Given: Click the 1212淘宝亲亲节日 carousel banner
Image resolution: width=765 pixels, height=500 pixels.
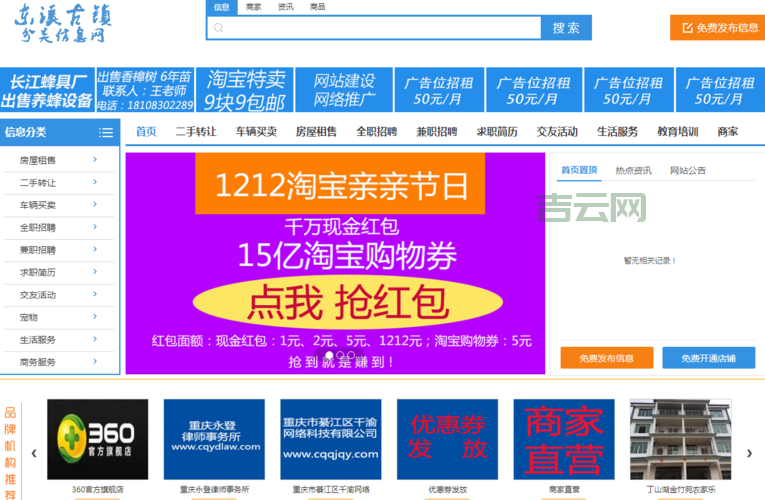Looking at the screenshot, I should pyautogui.click(x=335, y=263).
